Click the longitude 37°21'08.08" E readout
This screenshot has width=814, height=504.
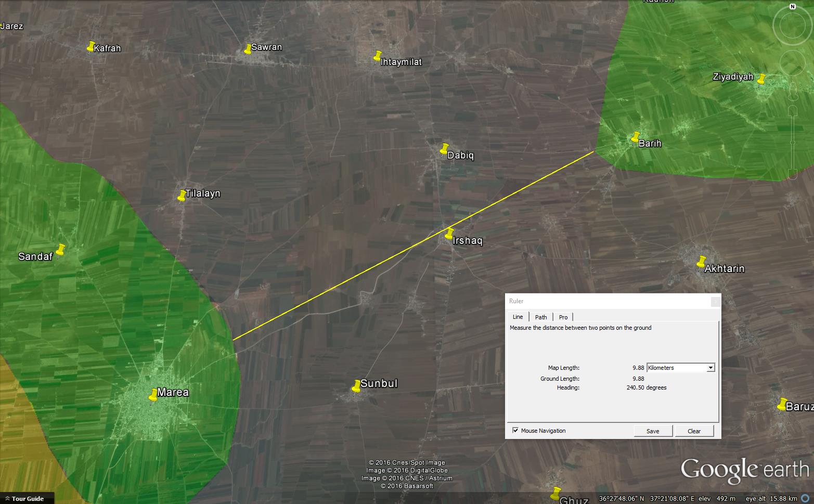[x=673, y=498]
